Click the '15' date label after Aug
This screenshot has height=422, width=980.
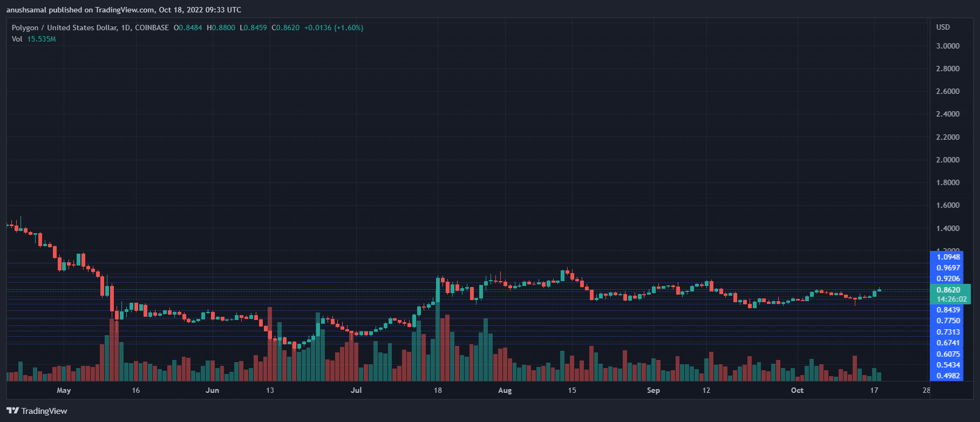coord(572,390)
